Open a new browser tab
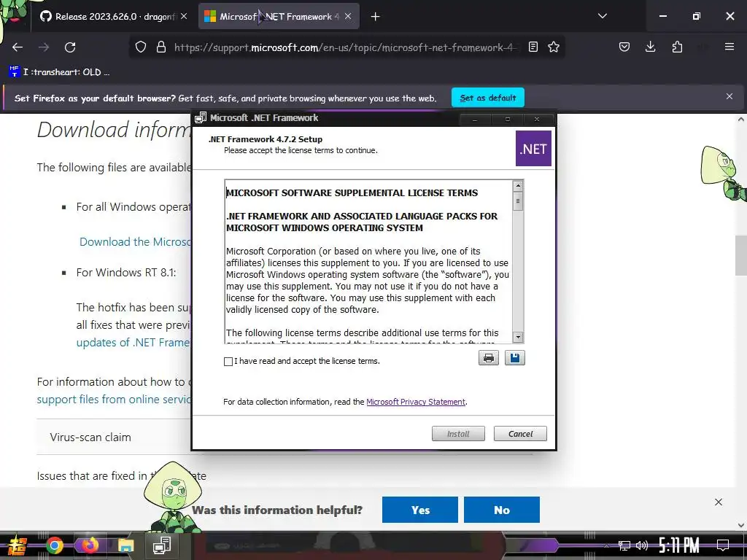The image size is (747, 560). (x=376, y=17)
